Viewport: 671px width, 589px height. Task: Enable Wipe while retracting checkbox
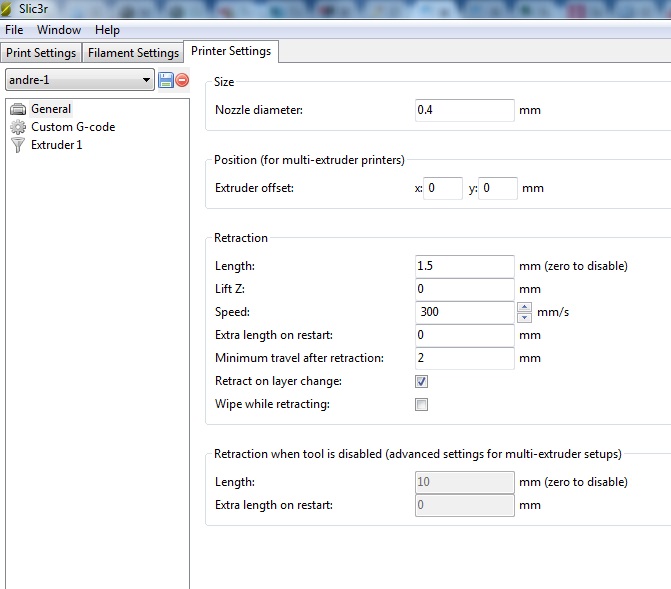pyautogui.click(x=421, y=405)
